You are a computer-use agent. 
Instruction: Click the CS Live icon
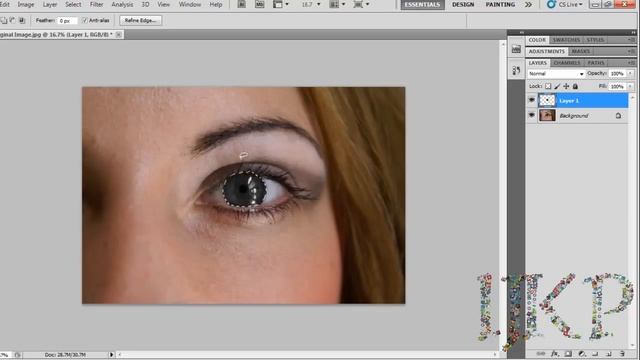click(551, 4)
